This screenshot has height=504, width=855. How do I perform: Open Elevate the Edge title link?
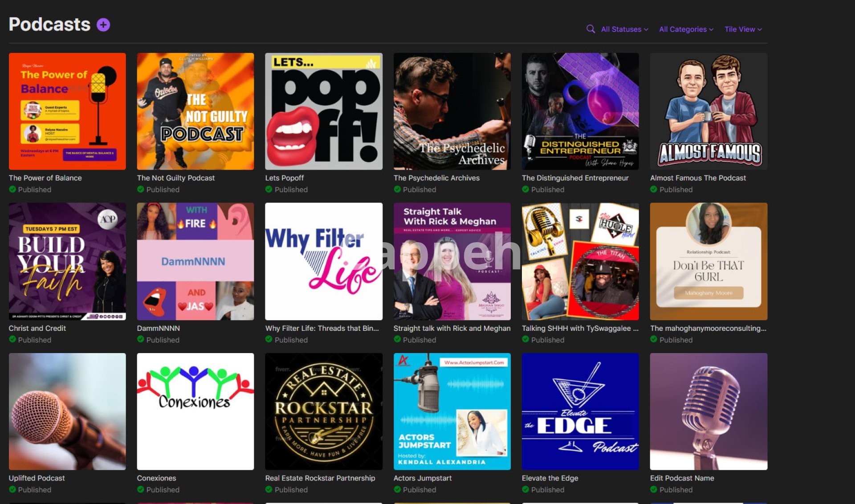coord(550,478)
